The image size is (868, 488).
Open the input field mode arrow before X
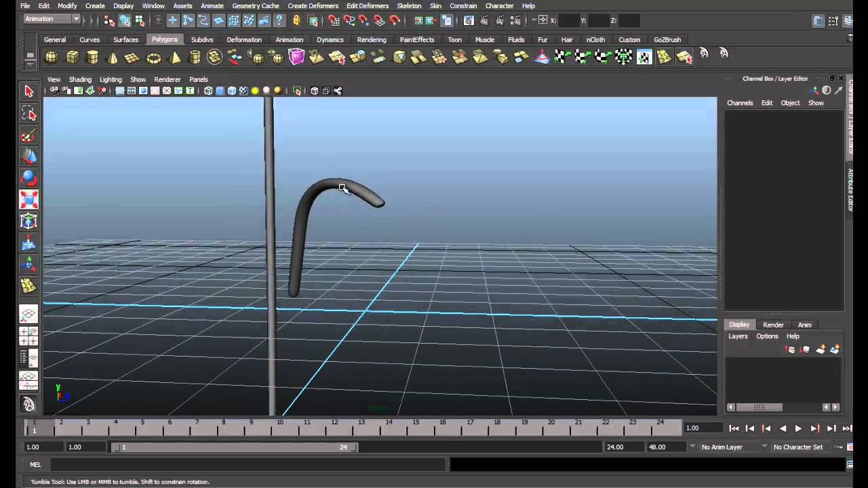pyautogui.click(x=534, y=20)
